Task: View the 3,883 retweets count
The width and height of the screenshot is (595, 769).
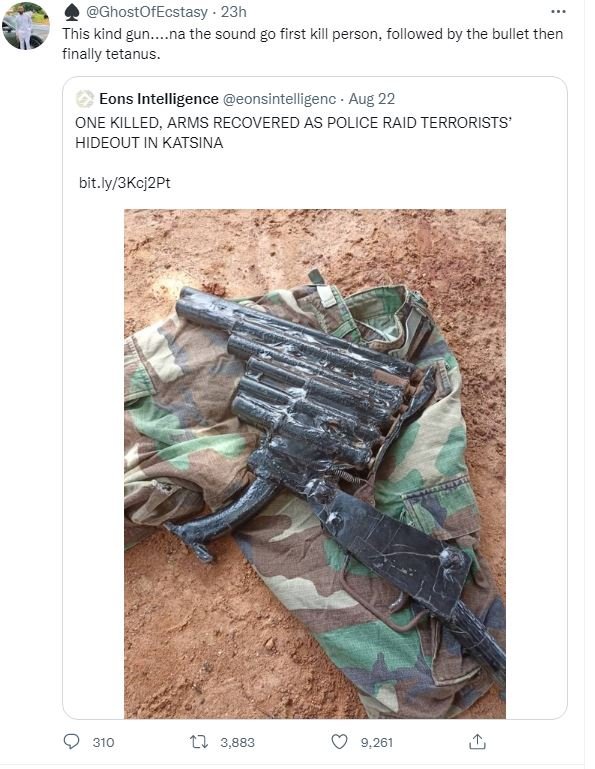Action: click(x=237, y=743)
